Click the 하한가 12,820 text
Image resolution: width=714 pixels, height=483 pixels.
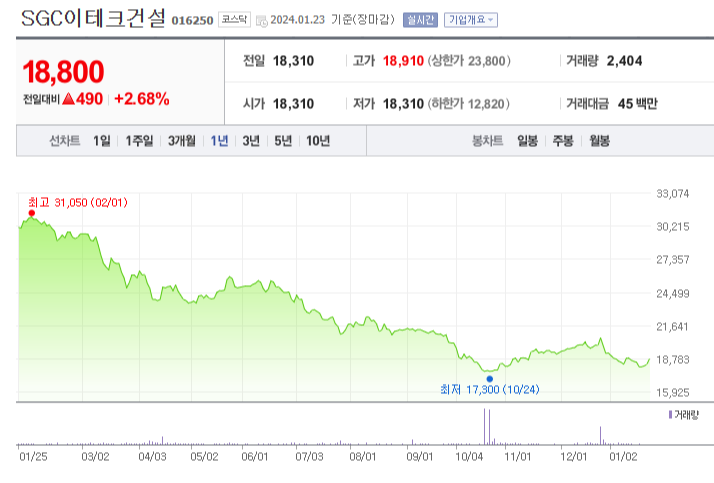pos(469,104)
